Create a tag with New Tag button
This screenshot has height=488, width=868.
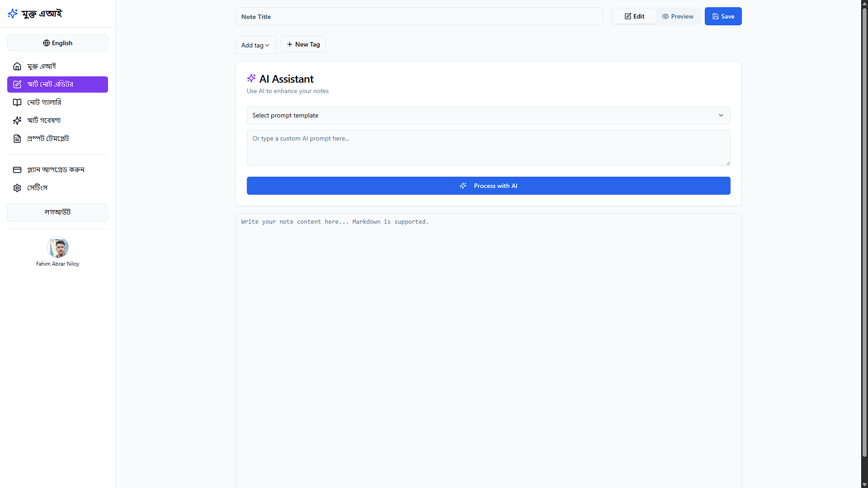pos(303,44)
